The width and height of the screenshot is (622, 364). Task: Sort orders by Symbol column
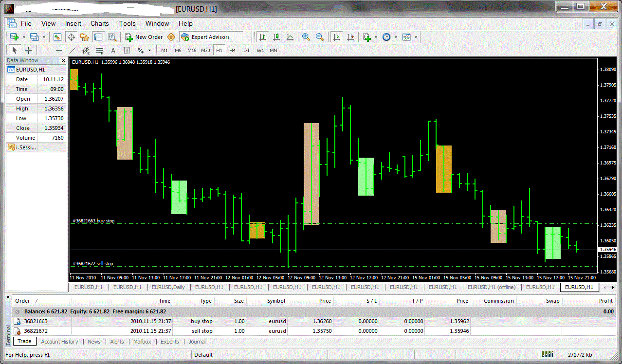point(276,301)
